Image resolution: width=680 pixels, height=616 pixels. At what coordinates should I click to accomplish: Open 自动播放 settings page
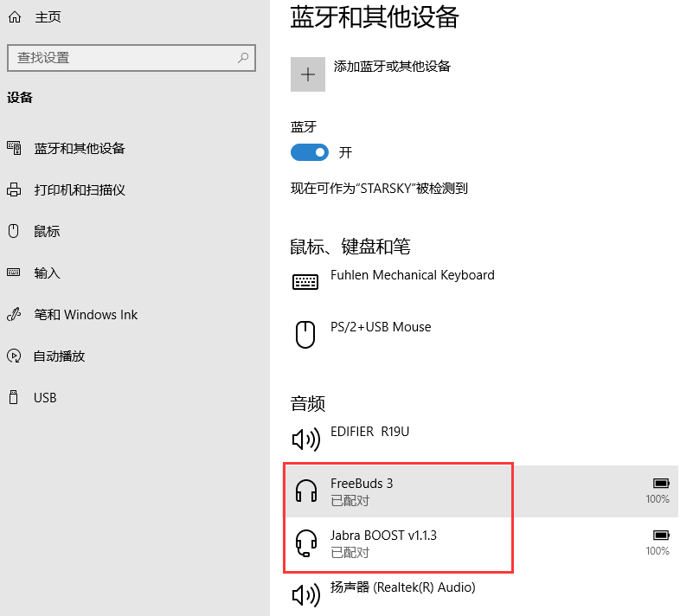click(60, 356)
